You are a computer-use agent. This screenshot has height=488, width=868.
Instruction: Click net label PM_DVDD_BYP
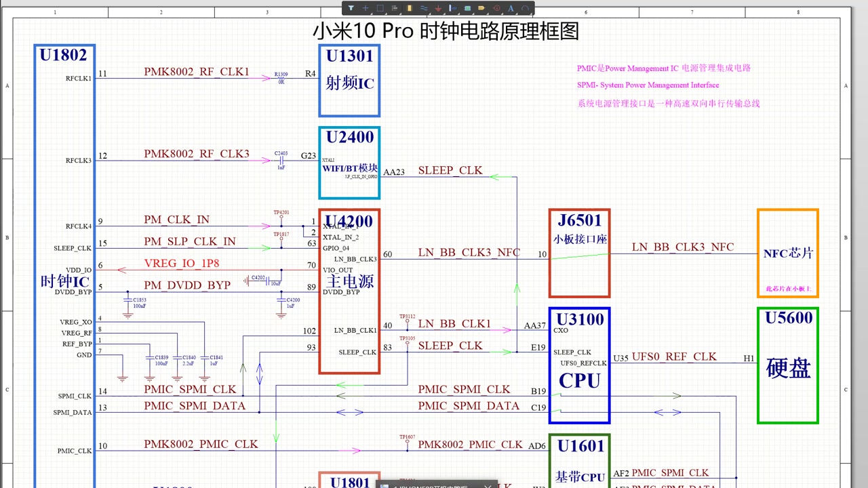click(x=187, y=285)
